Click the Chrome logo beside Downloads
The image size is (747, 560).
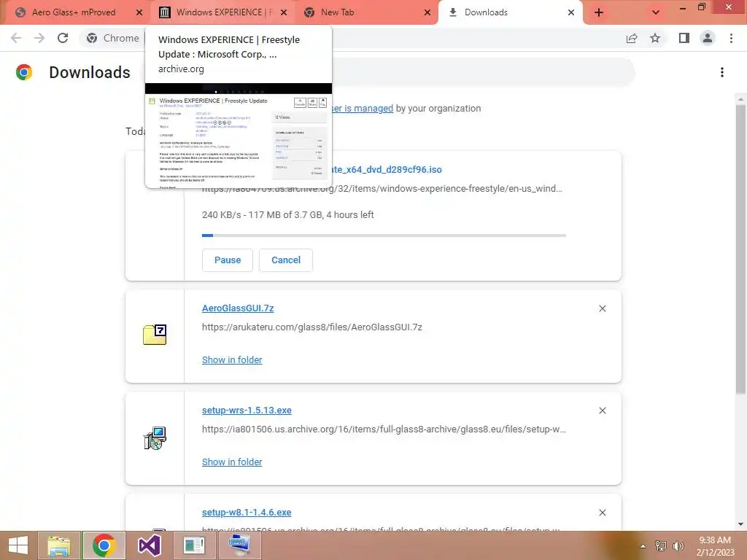coord(24,72)
